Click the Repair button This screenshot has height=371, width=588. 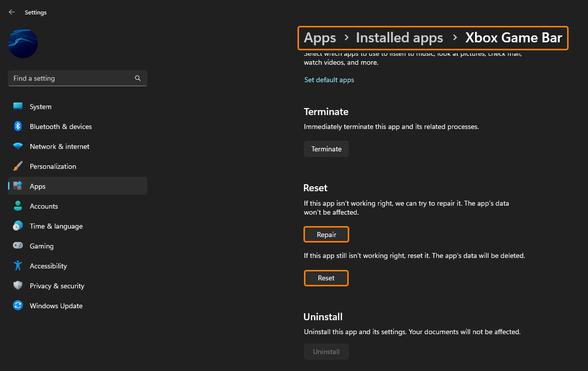pos(326,235)
